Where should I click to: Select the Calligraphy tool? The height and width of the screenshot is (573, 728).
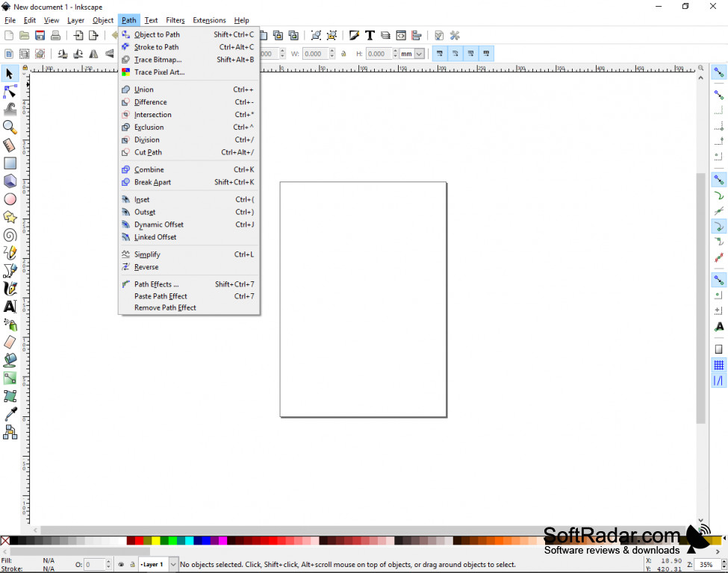click(10, 289)
